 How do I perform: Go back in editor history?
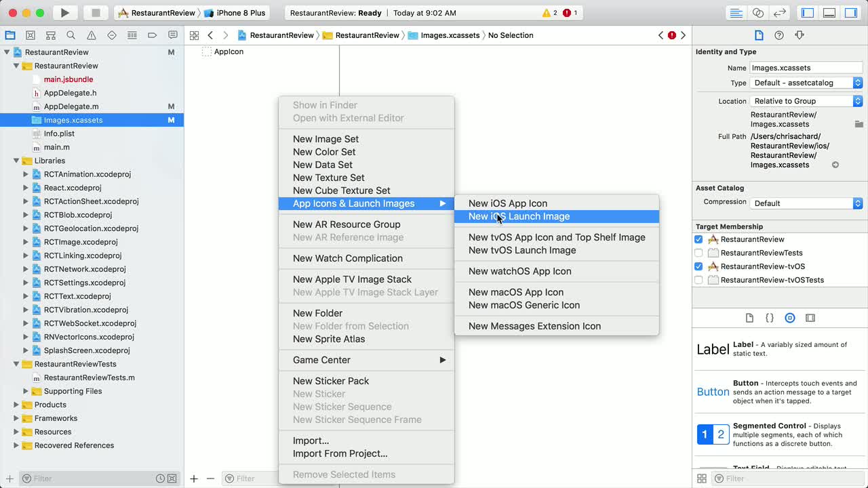[210, 35]
